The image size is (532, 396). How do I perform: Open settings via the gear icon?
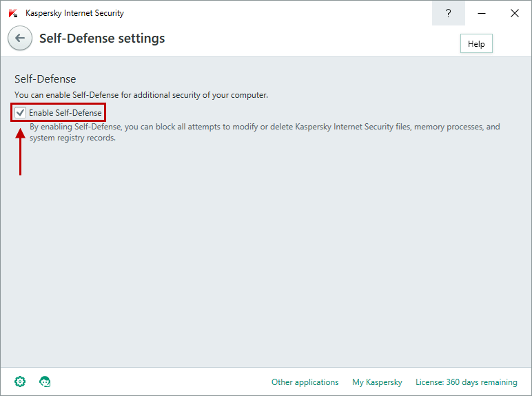tap(20, 382)
